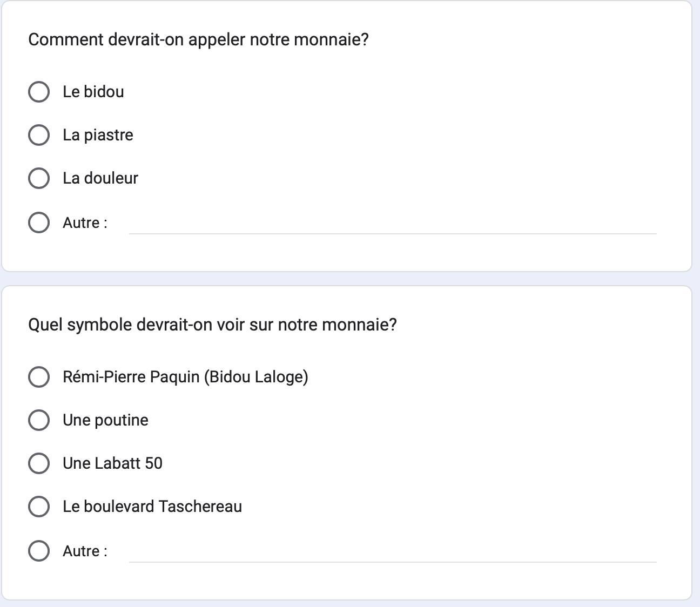Click the "La piastre" label text
Viewport: 700px width, 607px height.
(x=98, y=135)
